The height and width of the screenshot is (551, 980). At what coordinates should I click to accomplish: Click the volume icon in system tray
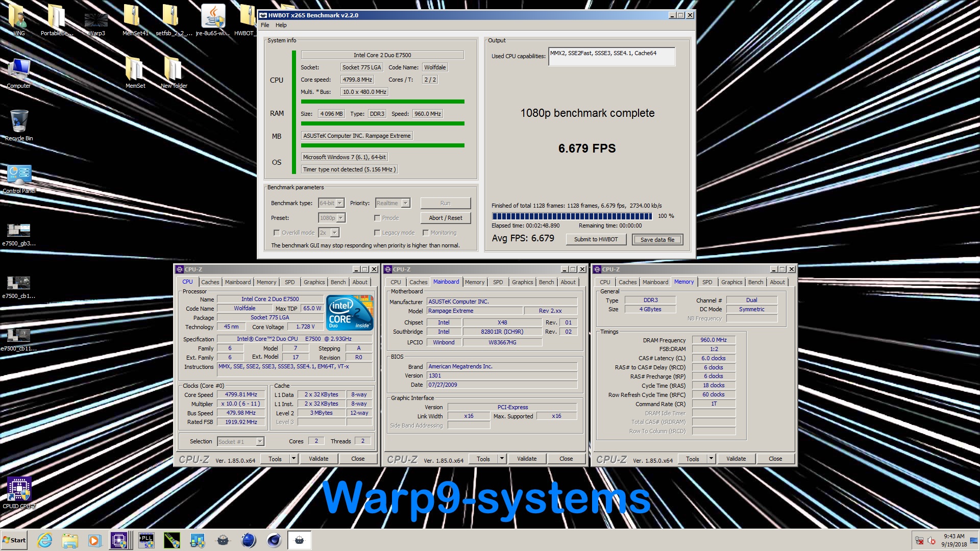931,540
